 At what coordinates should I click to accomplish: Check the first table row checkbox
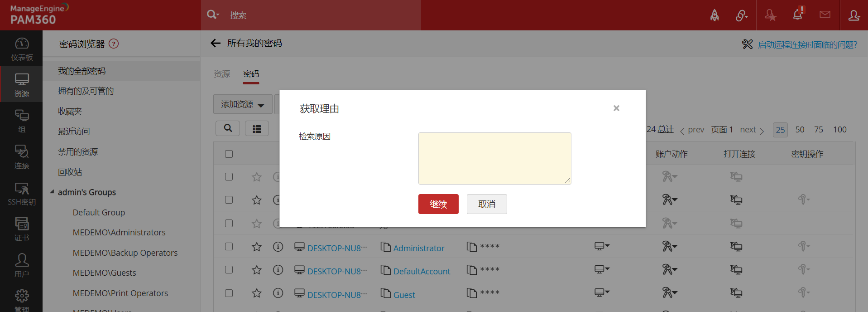pyautogui.click(x=229, y=177)
